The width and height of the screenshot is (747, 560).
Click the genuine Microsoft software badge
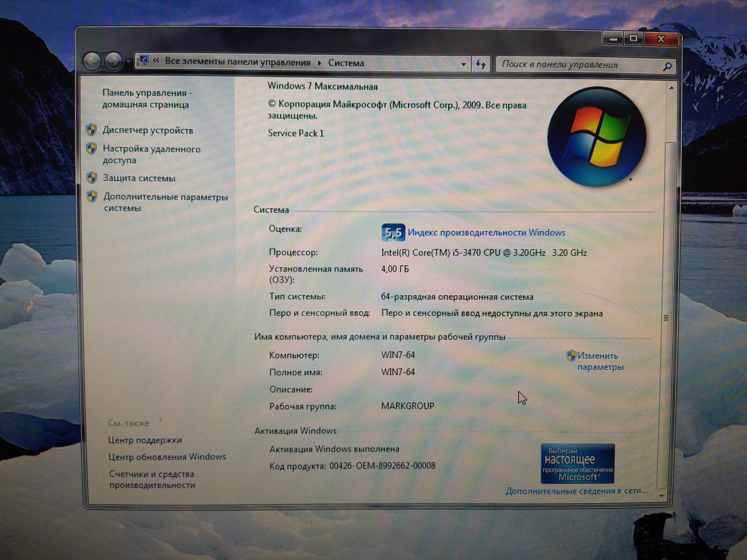click(x=577, y=464)
